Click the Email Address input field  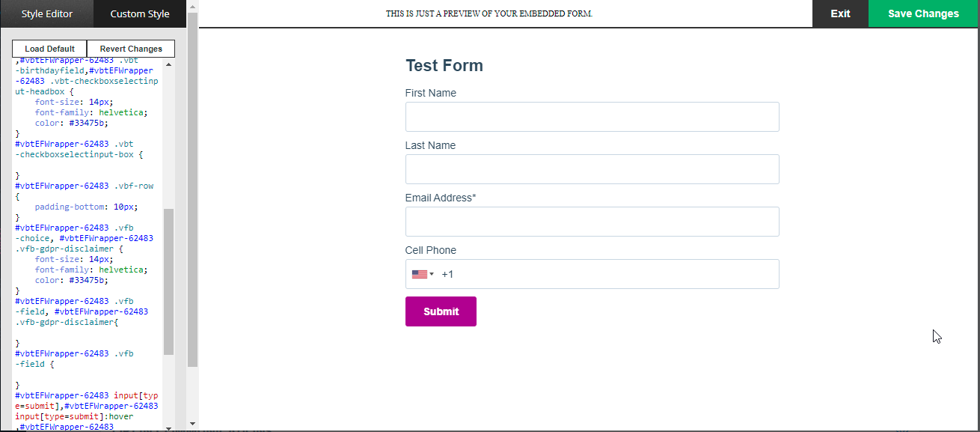pos(592,222)
